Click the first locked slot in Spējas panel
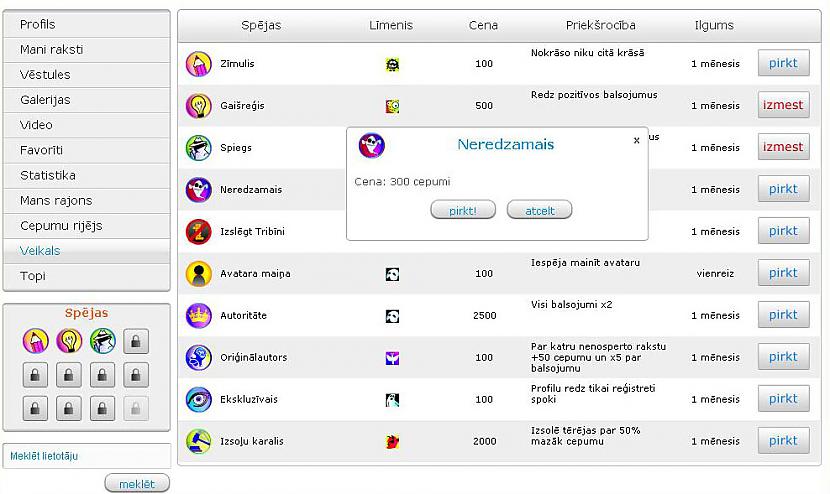Image resolution: width=830 pixels, height=494 pixels. [x=136, y=341]
